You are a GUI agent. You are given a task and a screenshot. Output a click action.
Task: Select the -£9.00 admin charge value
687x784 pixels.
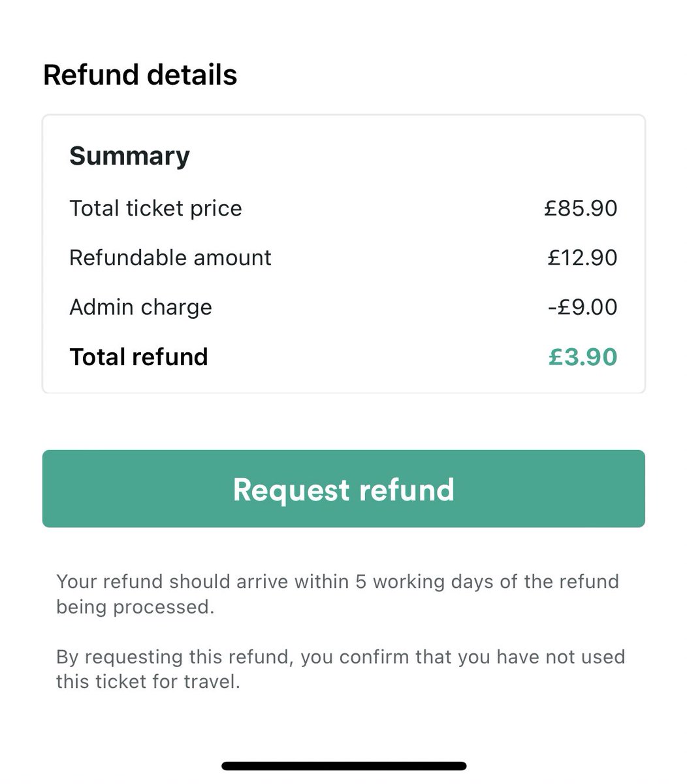[582, 307]
